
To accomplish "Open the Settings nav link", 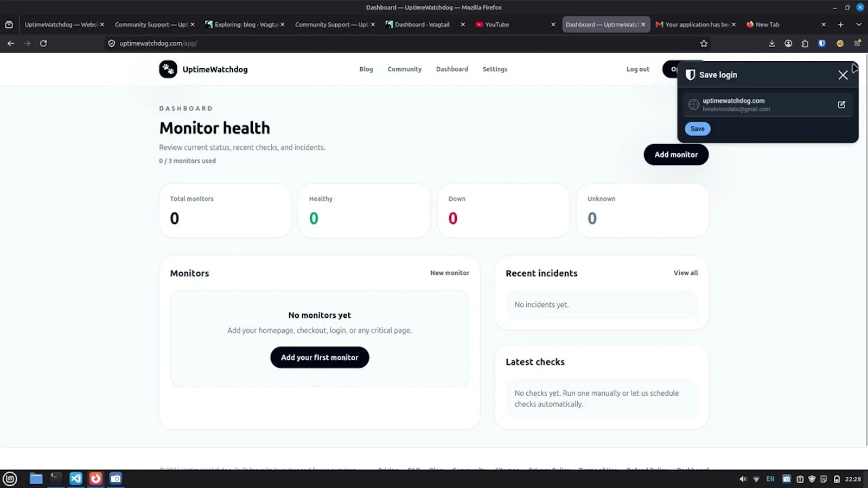I will (495, 69).
